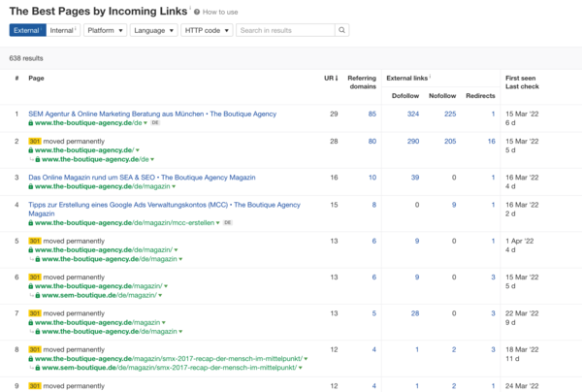Open Tipps zur Erstellung eines Google Ads link

(x=165, y=209)
